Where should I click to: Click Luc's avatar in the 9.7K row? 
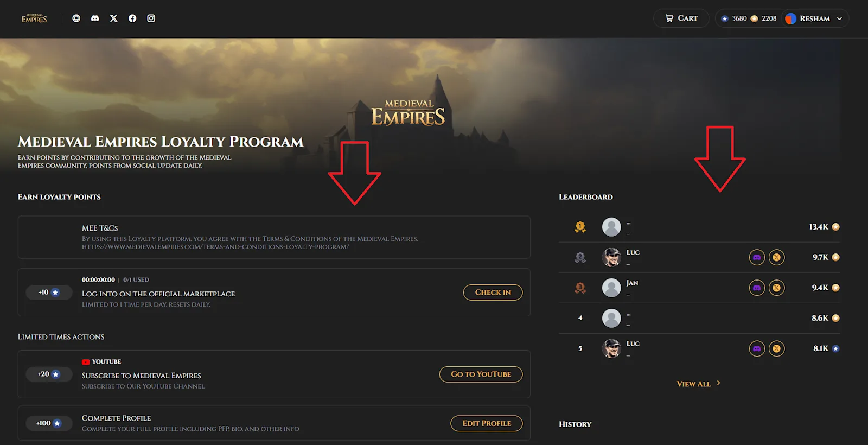611,257
